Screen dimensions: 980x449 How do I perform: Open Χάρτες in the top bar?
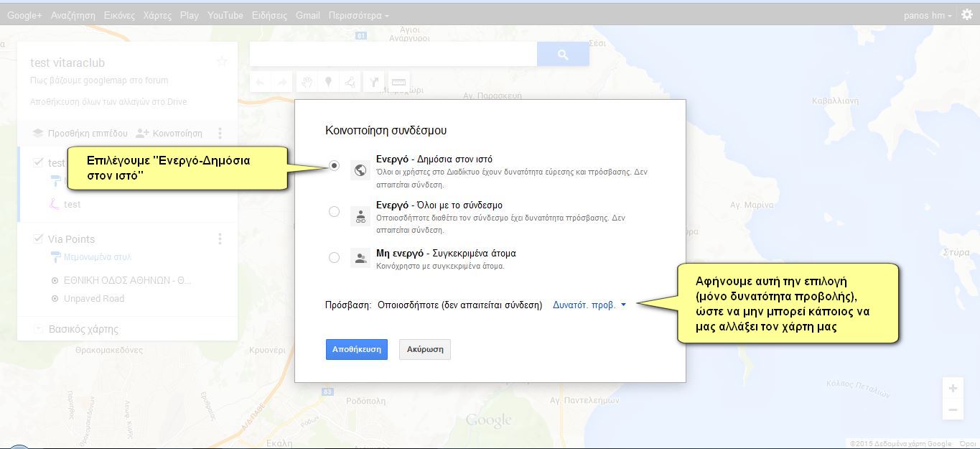pos(157,15)
